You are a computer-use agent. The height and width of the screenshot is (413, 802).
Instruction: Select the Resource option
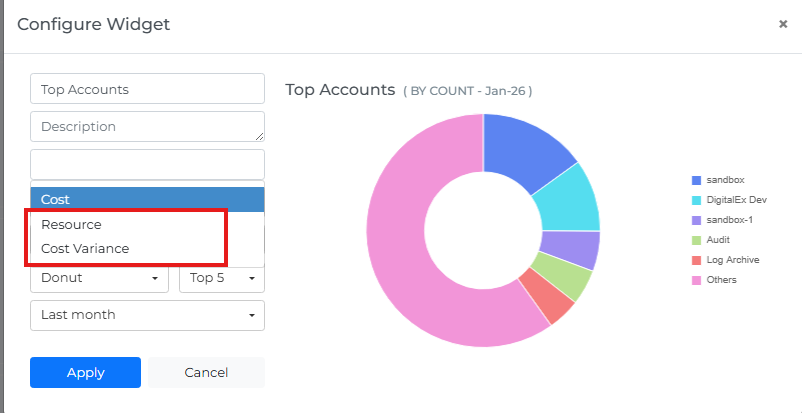(72, 224)
